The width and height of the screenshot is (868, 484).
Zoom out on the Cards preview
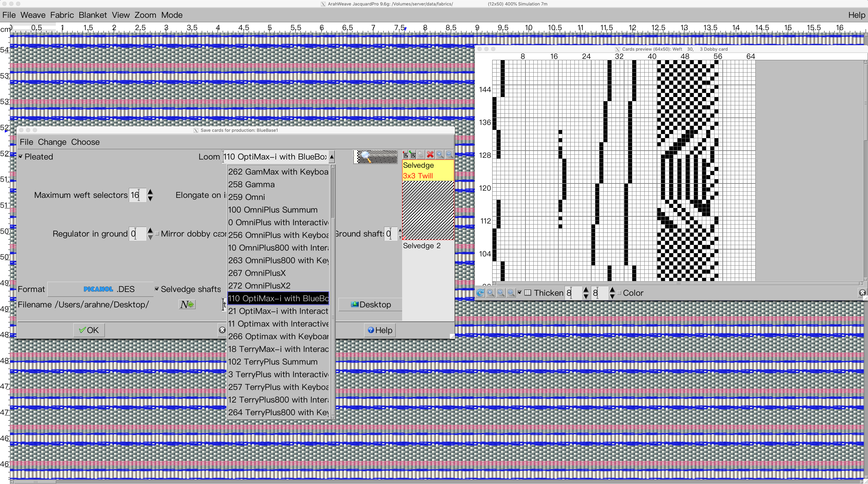(511, 293)
